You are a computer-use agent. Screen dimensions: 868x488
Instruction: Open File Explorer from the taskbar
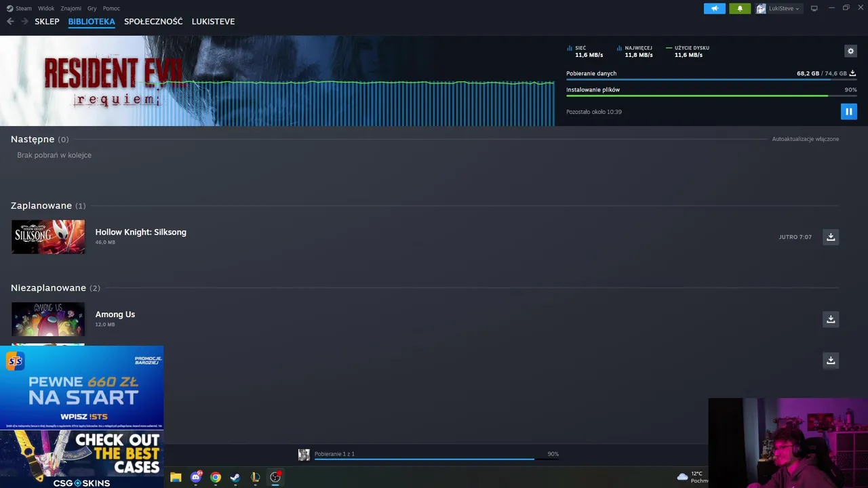[x=176, y=477]
